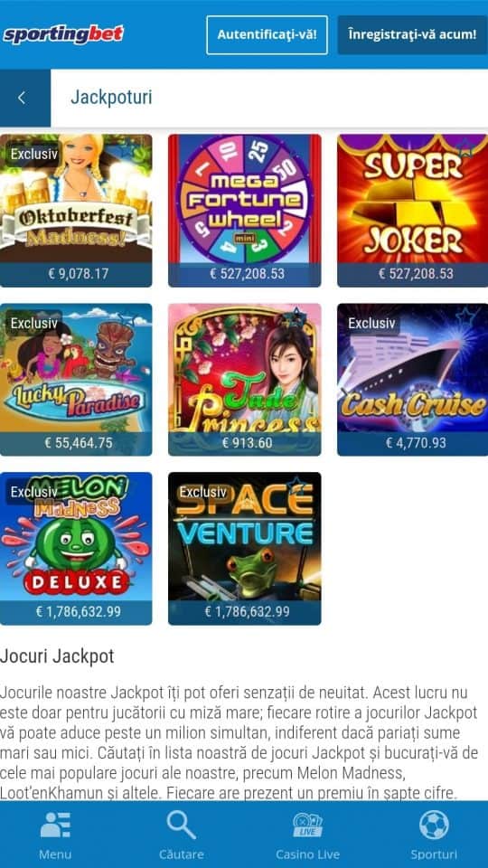Click the Autentificați-vă! button

coord(267,35)
